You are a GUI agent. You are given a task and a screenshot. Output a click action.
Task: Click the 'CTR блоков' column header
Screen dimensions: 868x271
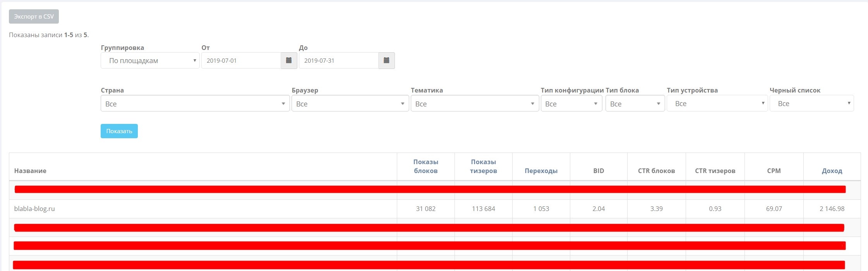[x=657, y=171]
